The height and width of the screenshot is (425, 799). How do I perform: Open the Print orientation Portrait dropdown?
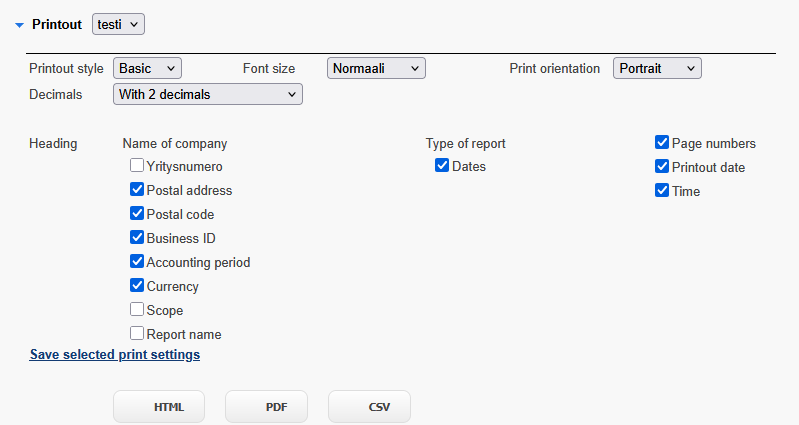pos(657,68)
